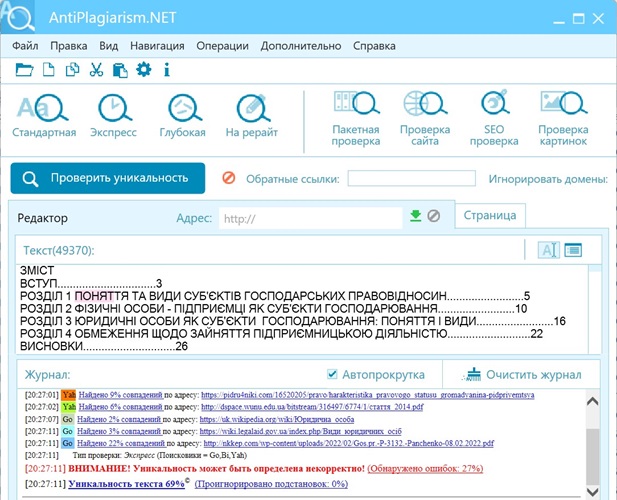
Task: Open the uk.wikipedia.org match link
Action: pyautogui.click(x=277, y=419)
